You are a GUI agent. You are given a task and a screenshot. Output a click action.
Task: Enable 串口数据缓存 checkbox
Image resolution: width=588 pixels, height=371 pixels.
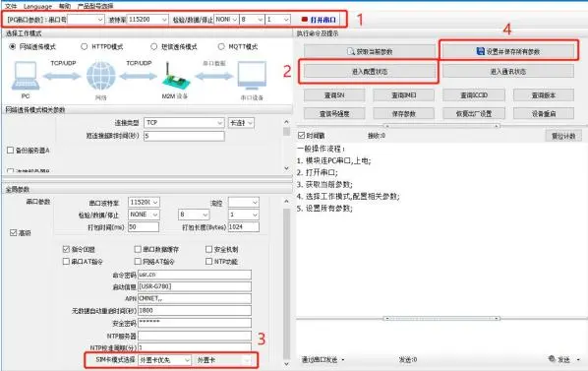click(138, 249)
